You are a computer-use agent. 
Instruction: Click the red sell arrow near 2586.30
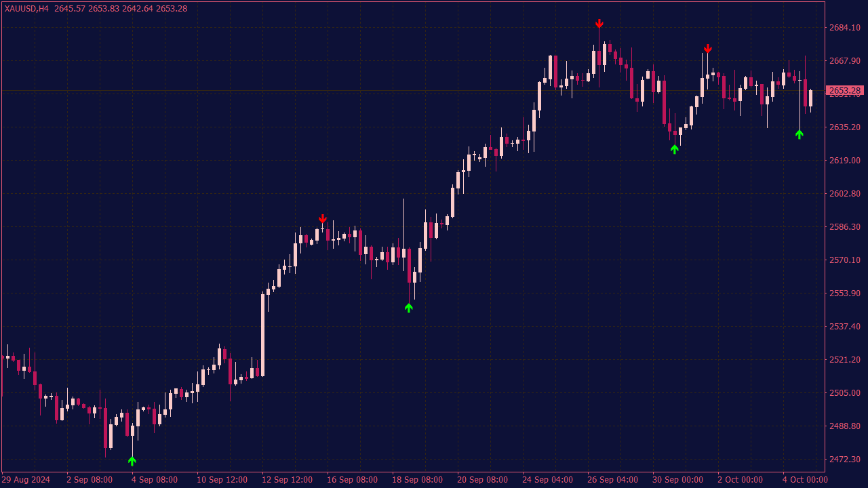point(323,219)
